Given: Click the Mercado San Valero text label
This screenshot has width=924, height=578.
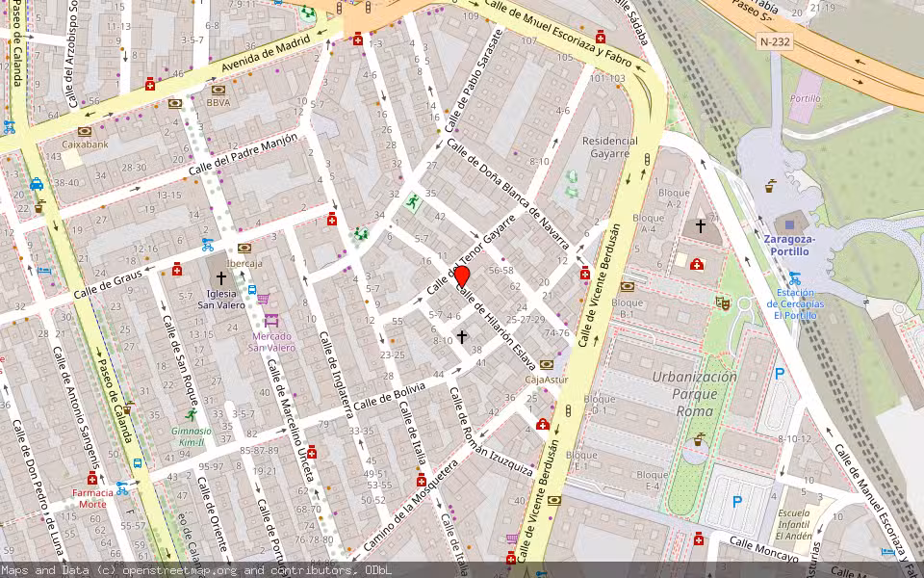Looking at the screenshot, I should pyautogui.click(x=271, y=341).
